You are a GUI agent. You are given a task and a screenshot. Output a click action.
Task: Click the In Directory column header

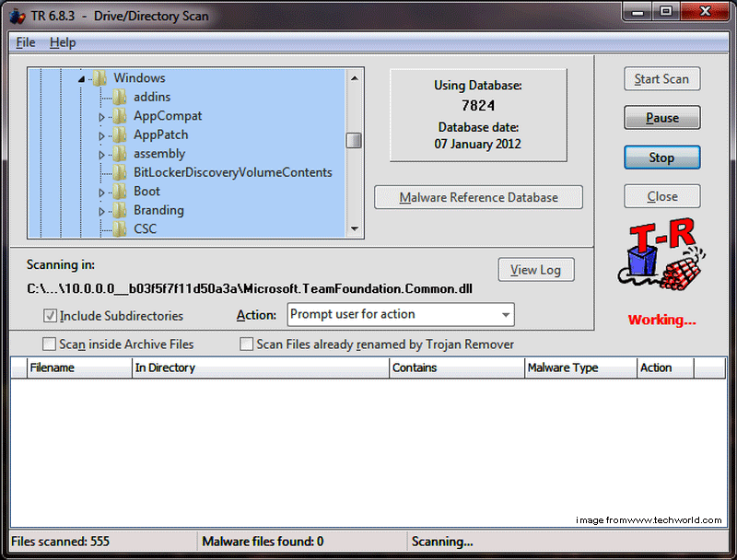pyautogui.click(x=261, y=367)
